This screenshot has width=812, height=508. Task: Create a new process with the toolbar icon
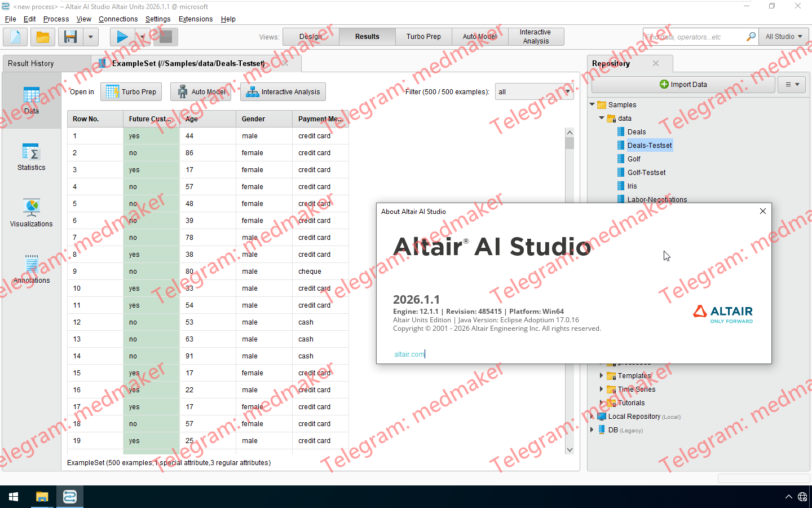coord(15,37)
